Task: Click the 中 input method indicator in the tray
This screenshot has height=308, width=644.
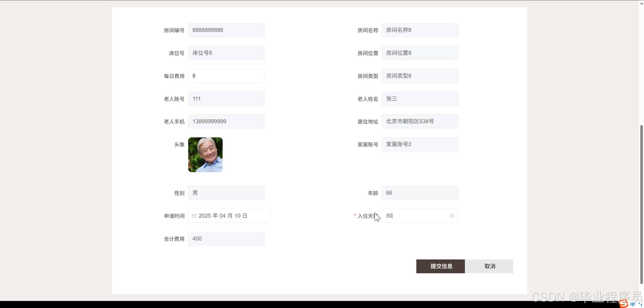Action: [x=633, y=304]
